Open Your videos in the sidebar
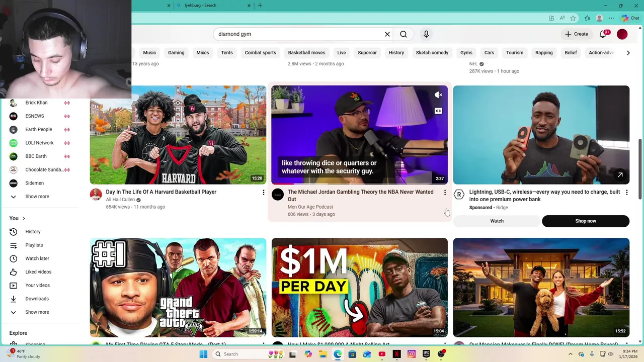The height and width of the screenshot is (362, 644). 40,286
